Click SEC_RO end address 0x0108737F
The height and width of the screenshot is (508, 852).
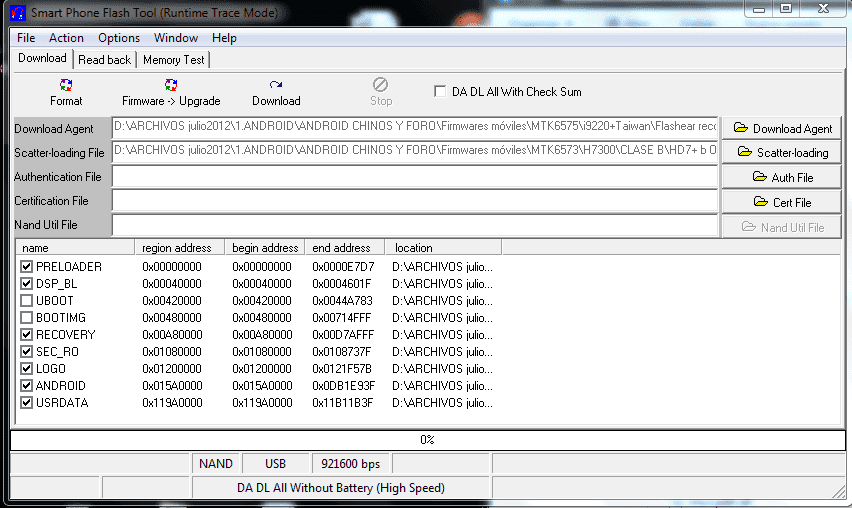[342, 352]
